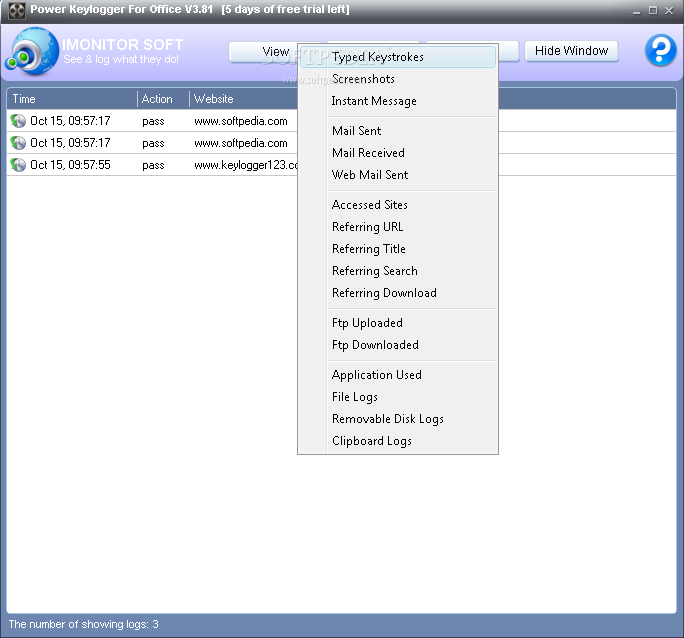Image resolution: width=684 pixels, height=638 pixels.
Task: Choose Mail Received menu item
Action: [398, 153]
